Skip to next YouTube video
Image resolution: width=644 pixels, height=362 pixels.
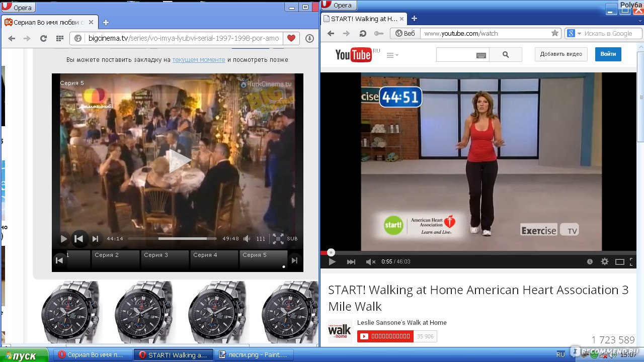click(x=351, y=261)
